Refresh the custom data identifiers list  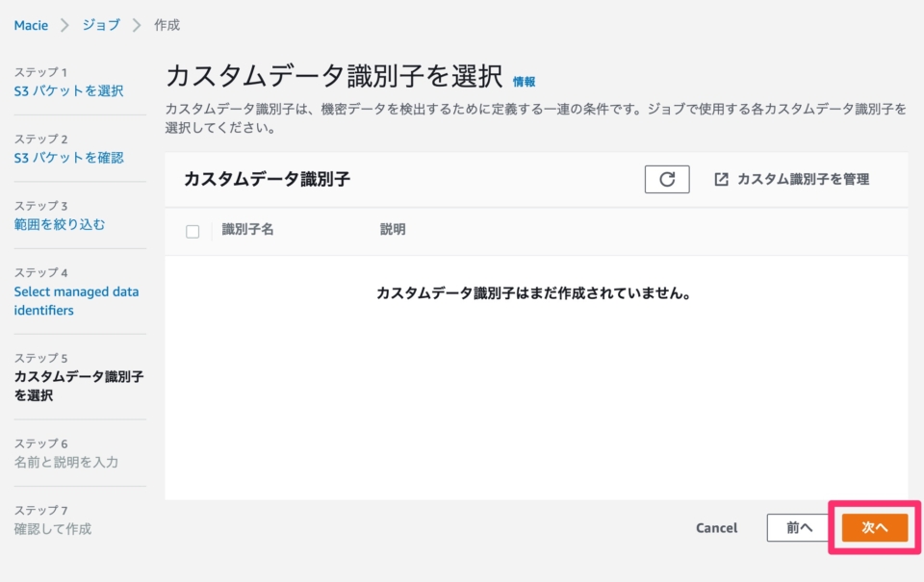666,179
